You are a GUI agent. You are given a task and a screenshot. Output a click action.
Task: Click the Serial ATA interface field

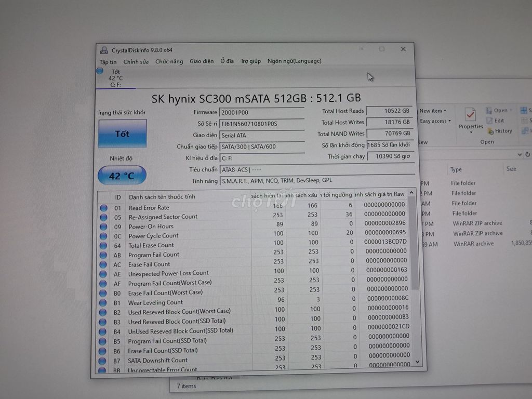tap(262, 136)
